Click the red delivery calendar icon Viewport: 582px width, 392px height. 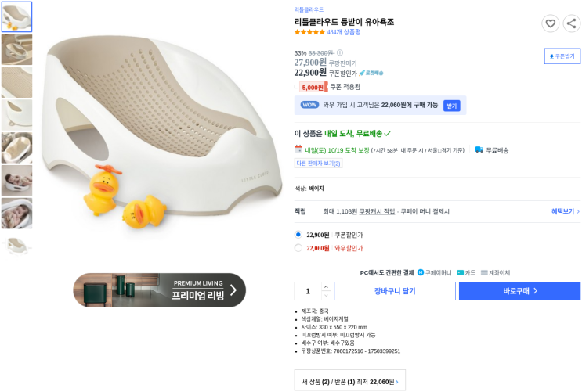click(298, 149)
